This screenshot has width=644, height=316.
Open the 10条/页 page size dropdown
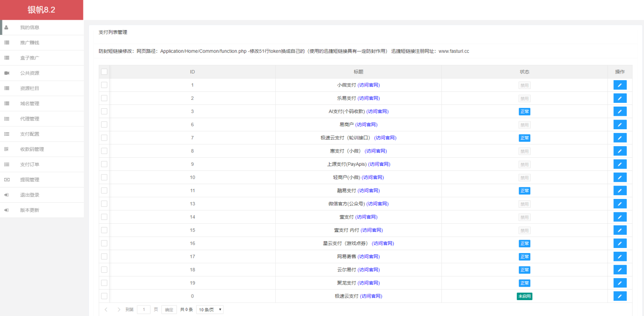(210, 309)
